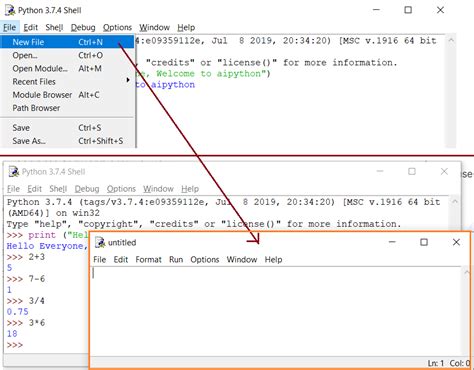Choose New File from the File menu
Image resolution: width=474 pixels, height=370 pixels.
(67, 42)
